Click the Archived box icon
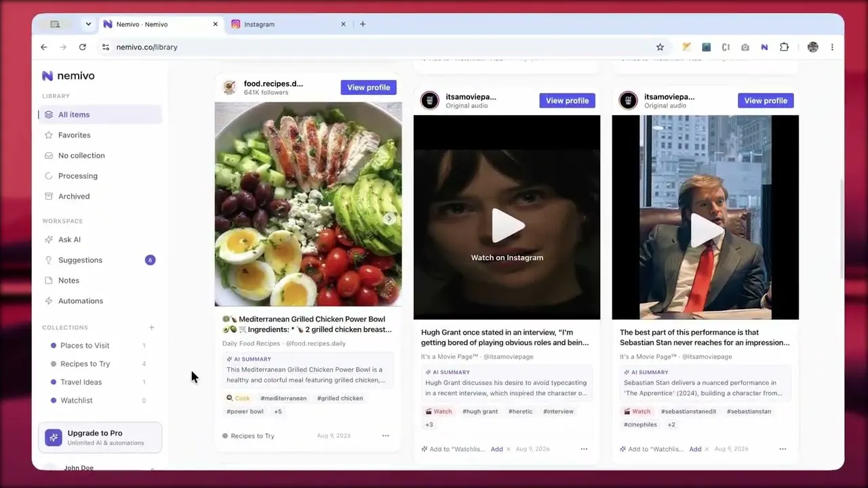 click(x=49, y=196)
